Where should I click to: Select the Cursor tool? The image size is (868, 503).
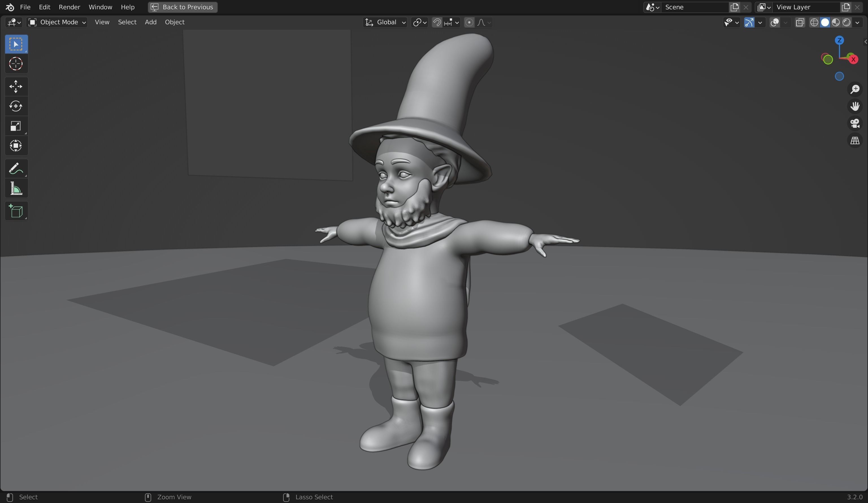pos(16,64)
